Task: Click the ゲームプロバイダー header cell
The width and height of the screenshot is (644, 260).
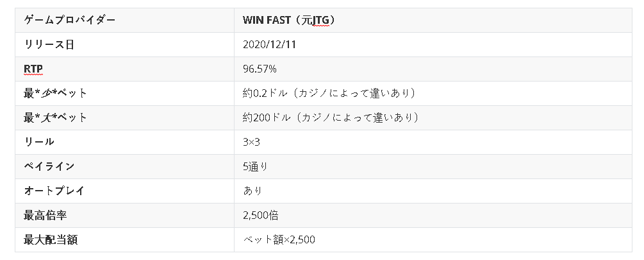Action: pos(70,20)
